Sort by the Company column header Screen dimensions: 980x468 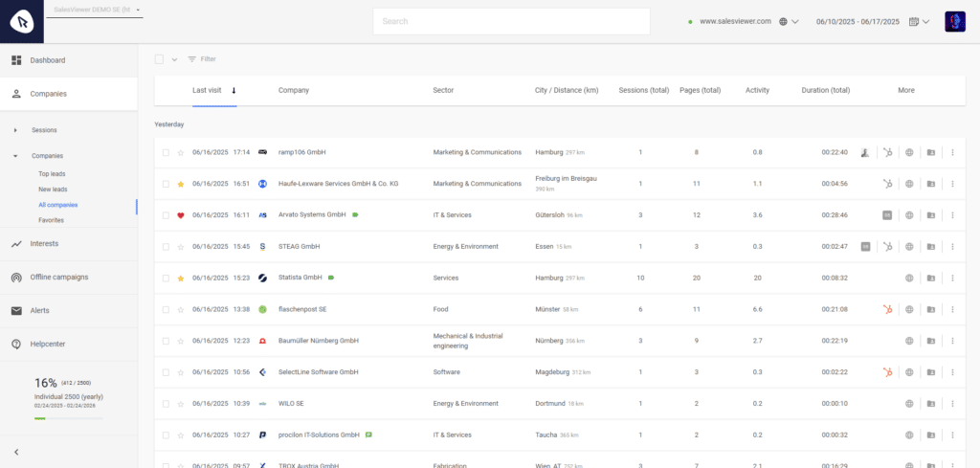[x=293, y=90]
